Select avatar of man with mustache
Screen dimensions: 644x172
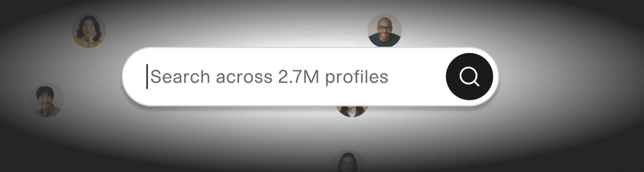click(x=47, y=100)
